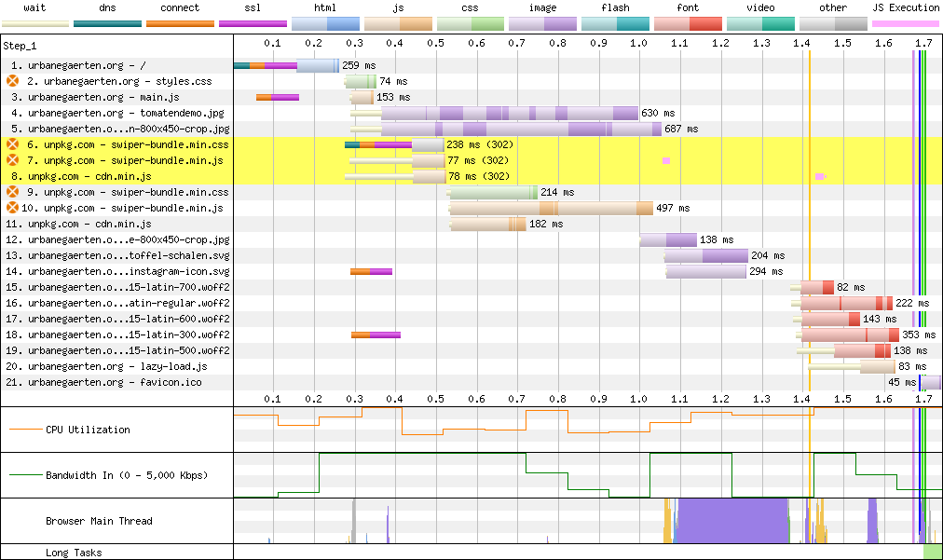The width and height of the screenshot is (943, 560).
Task: Click the 353 ms timing label
Action: [919, 335]
